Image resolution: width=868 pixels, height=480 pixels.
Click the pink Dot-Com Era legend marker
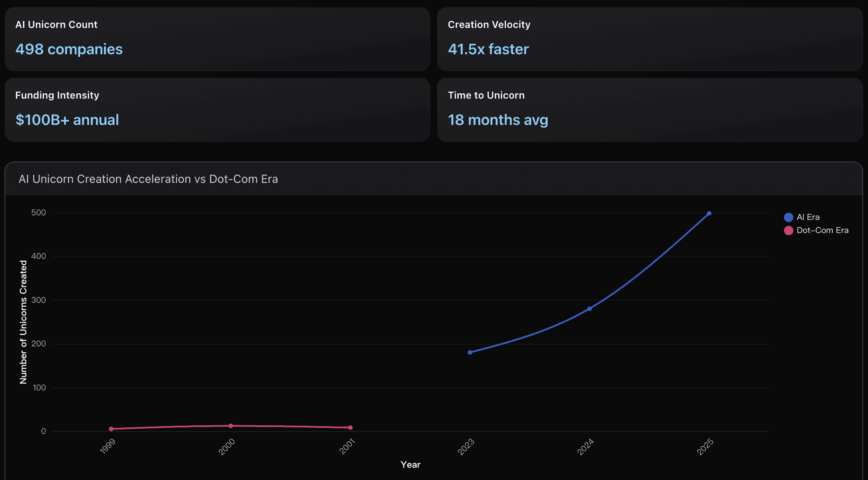pos(788,230)
